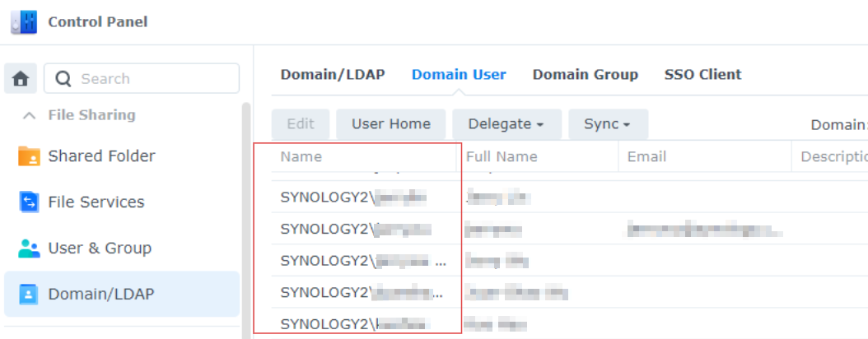Open Domain/LDAP icon in sidebar

coord(29,295)
